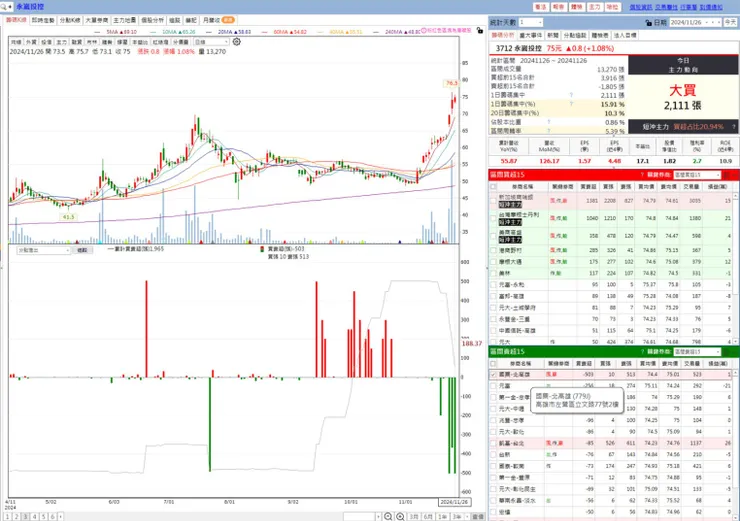Open the 個股分析 tab
This screenshot has width=740, height=521.
point(152,20)
